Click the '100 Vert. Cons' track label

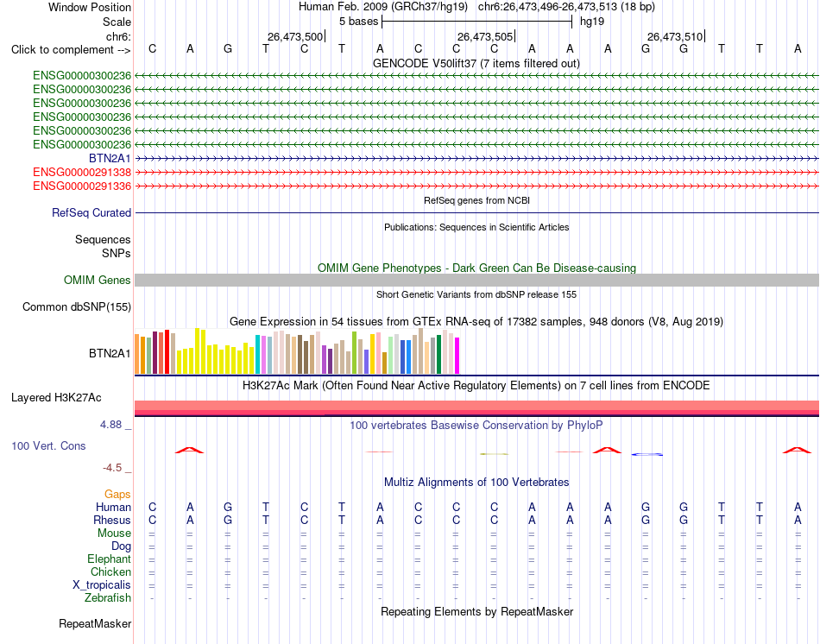point(48,445)
